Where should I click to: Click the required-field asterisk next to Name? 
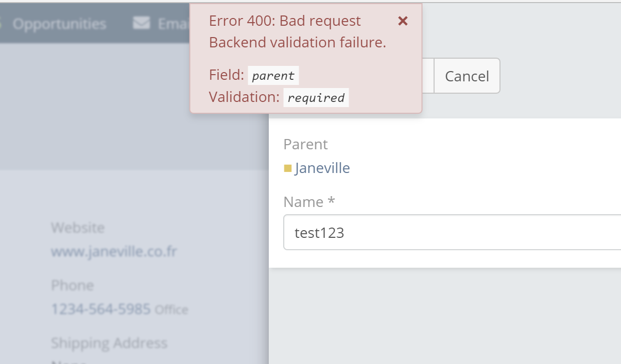(331, 202)
